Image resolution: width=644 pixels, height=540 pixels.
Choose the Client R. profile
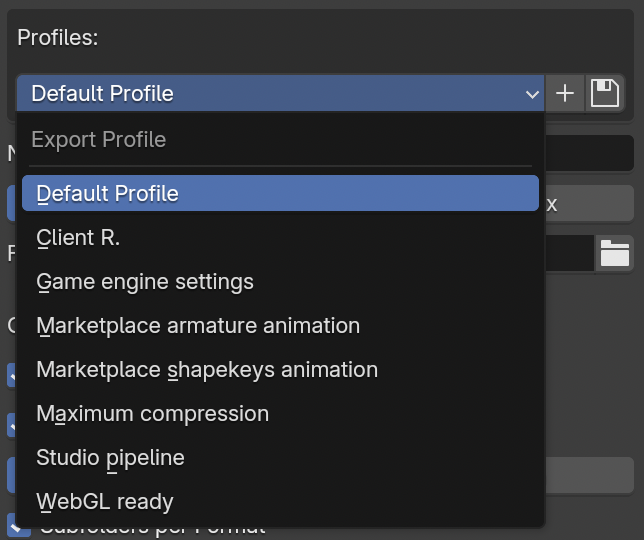280,237
